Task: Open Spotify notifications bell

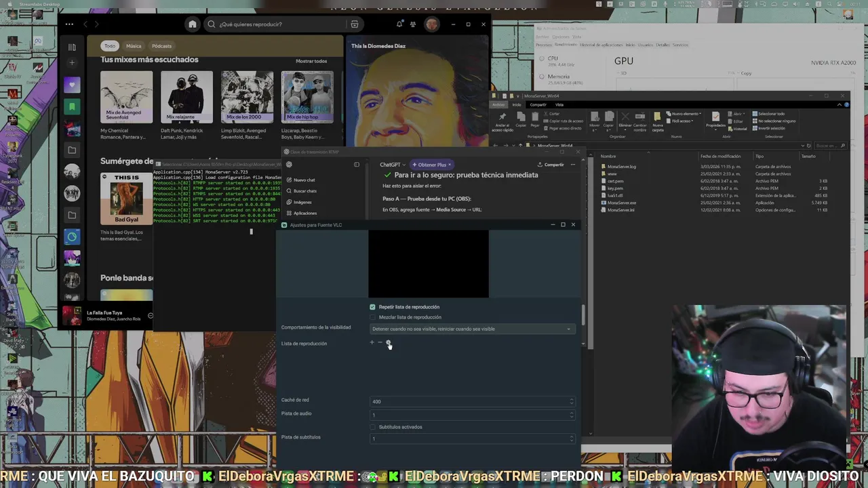Action: coord(399,24)
